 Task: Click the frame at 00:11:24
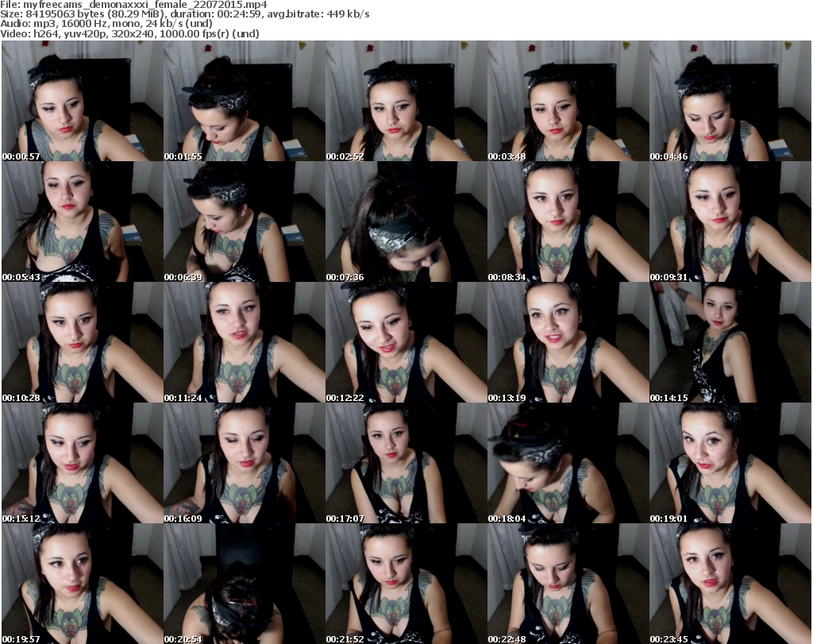click(x=245, y=343)
